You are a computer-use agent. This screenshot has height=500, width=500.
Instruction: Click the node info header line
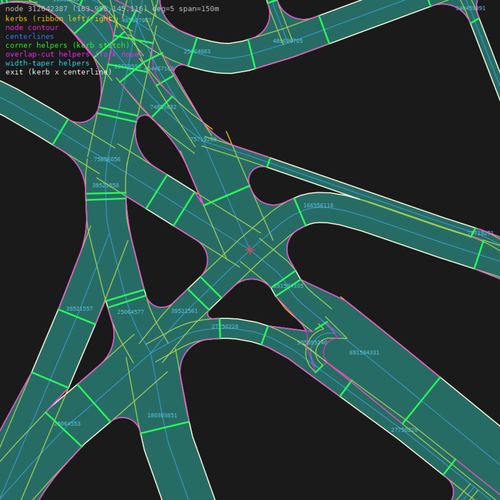click(112, 9)
